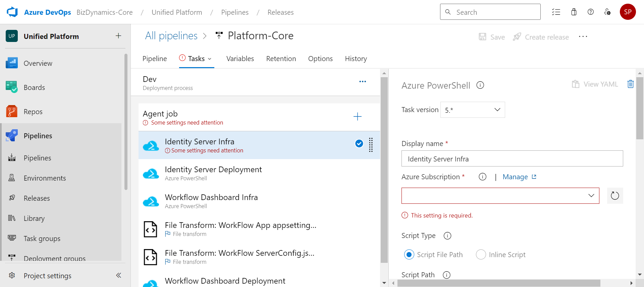
Task: Expand the Tasks tab dropdown
Action: [210, 59]
